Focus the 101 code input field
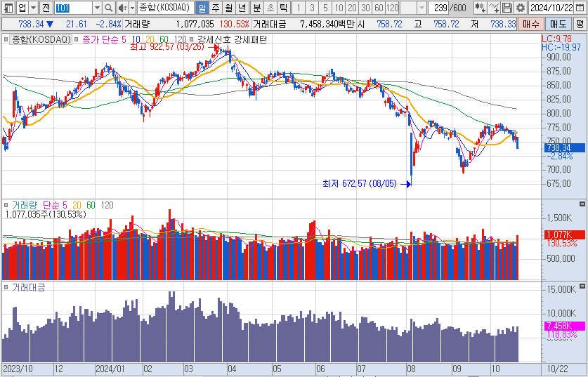Image resolution: width=588 pixels, height=377 pixels. tap(73, 8)
